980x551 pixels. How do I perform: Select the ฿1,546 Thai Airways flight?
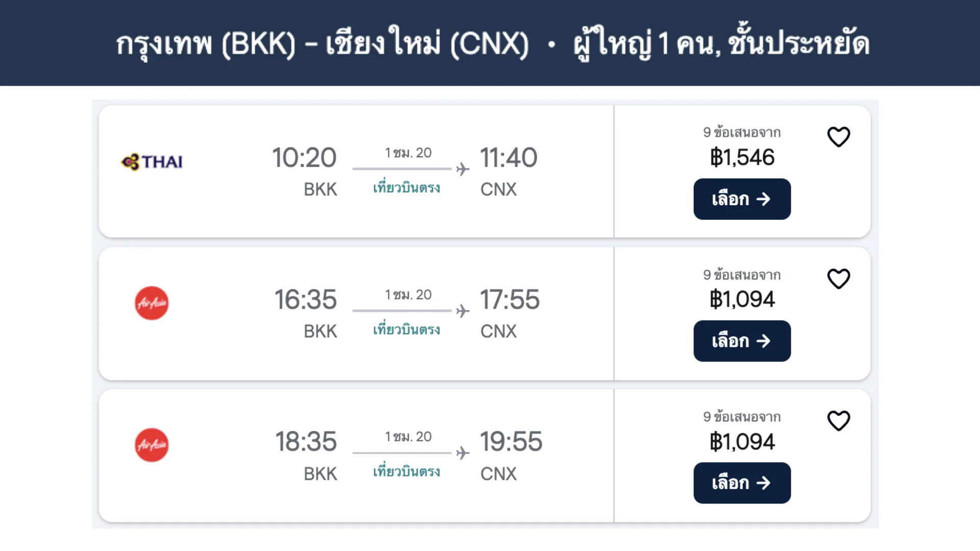pyautogui.click(x=742, y=199)
